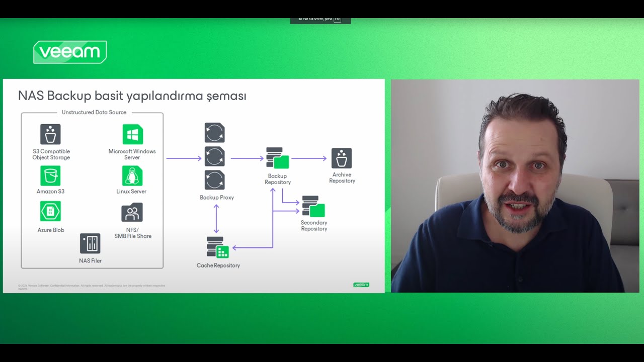Click the 'Backup Repository' label
This screenshot has height=362, width=644.
pos(278,179)
